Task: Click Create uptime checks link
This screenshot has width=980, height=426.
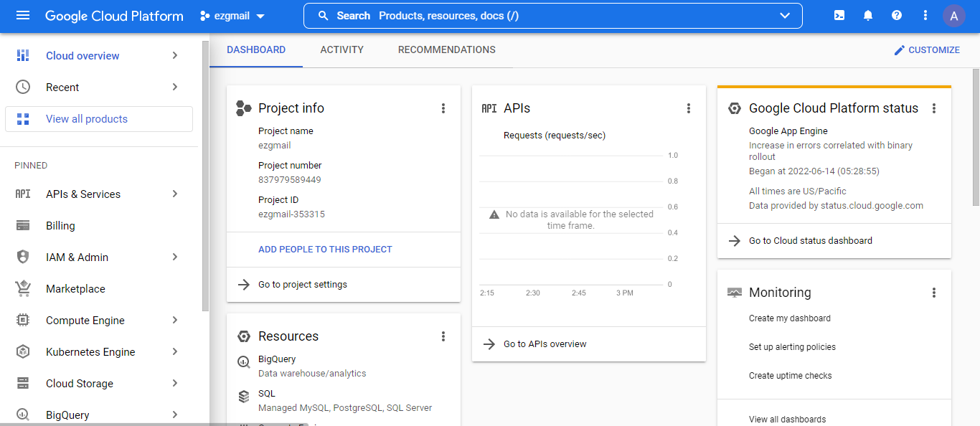Action: point(791,376)
